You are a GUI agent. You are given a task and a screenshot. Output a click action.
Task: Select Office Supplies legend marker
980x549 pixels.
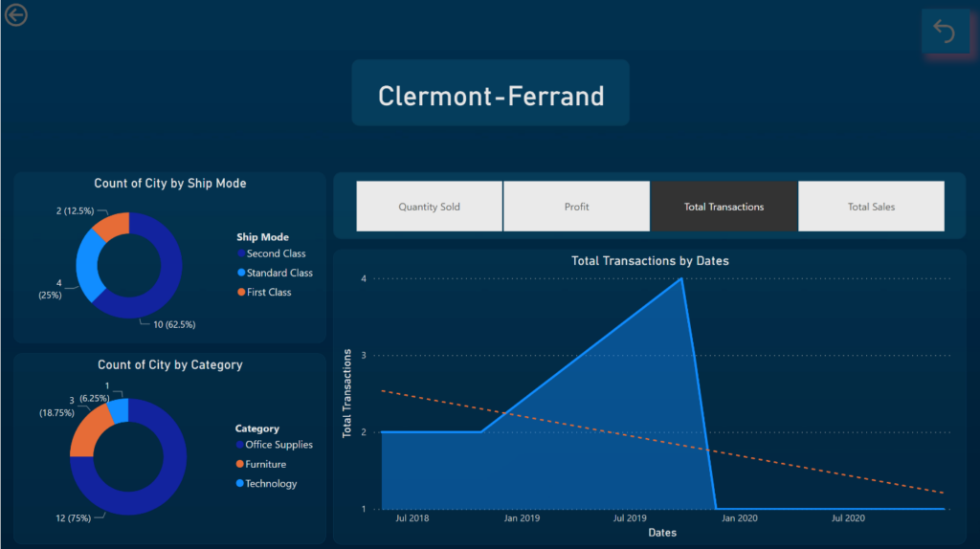click(239, 445)
